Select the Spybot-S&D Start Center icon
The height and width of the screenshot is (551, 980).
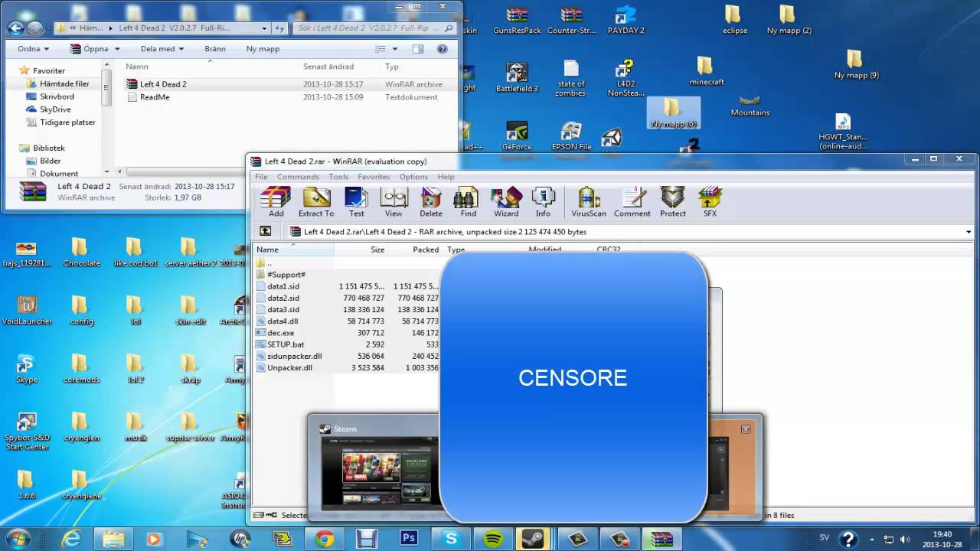pos(26,432)
